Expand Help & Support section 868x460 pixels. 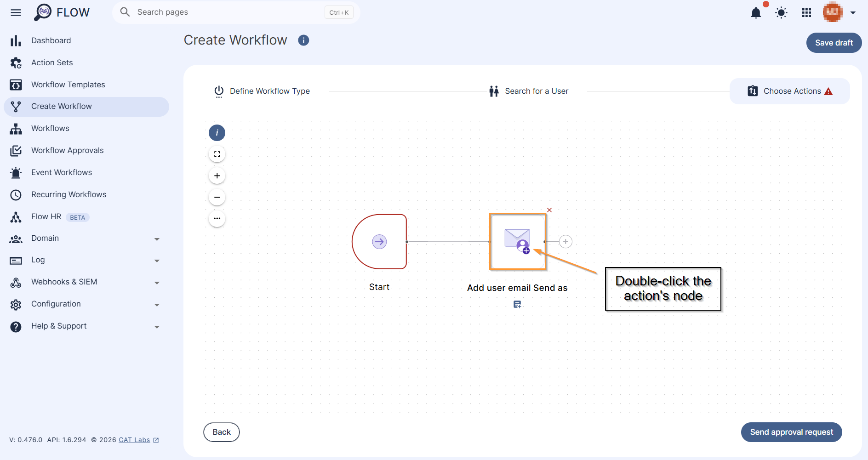coord(86,326)
